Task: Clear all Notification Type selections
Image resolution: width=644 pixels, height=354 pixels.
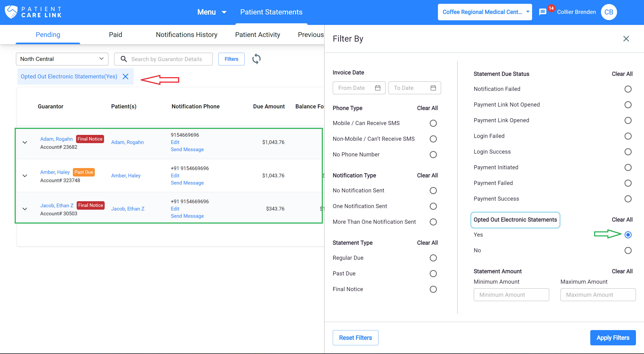Action: pos(427,175)
